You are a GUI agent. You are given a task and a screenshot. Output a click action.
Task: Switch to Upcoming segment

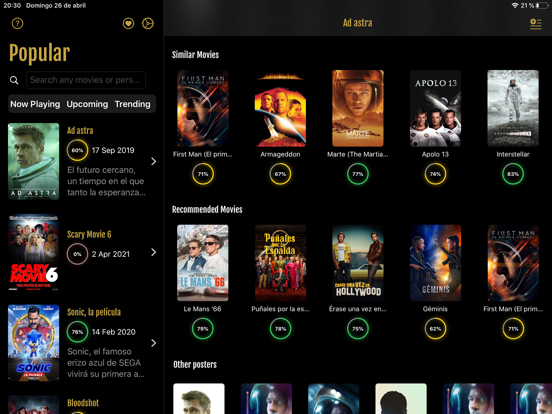[x=87, y=104]
